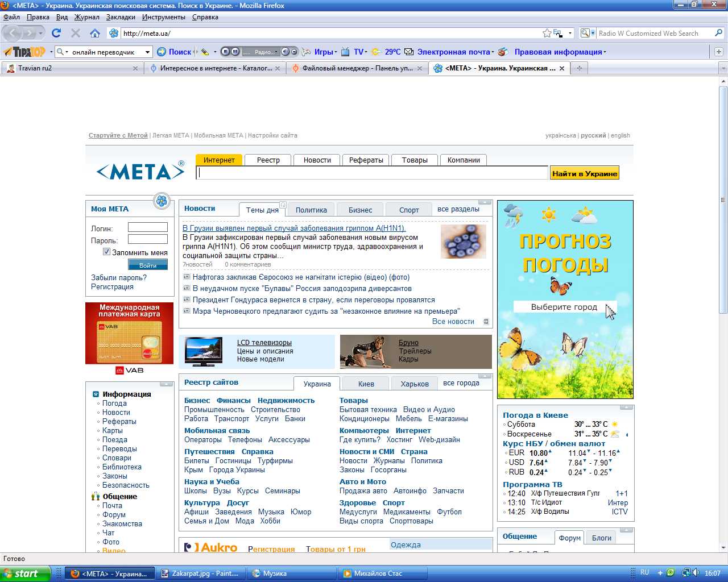Switch to the Рефераты search tab

coord(366,160)
